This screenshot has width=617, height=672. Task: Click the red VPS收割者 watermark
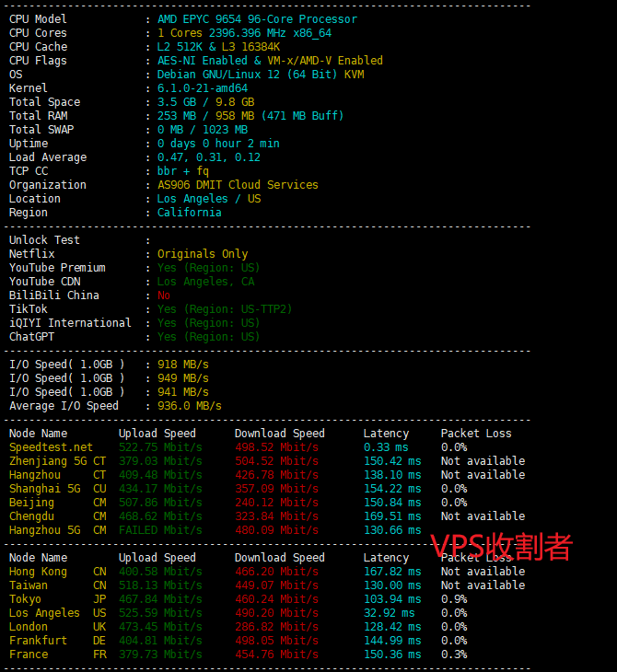click(502, 546)
